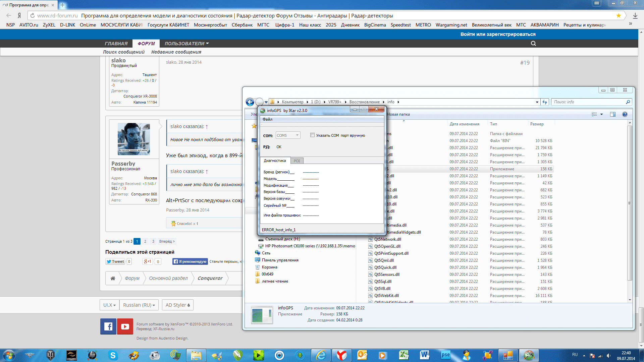Click the Facebook icon in the footer

click(108, 326)
